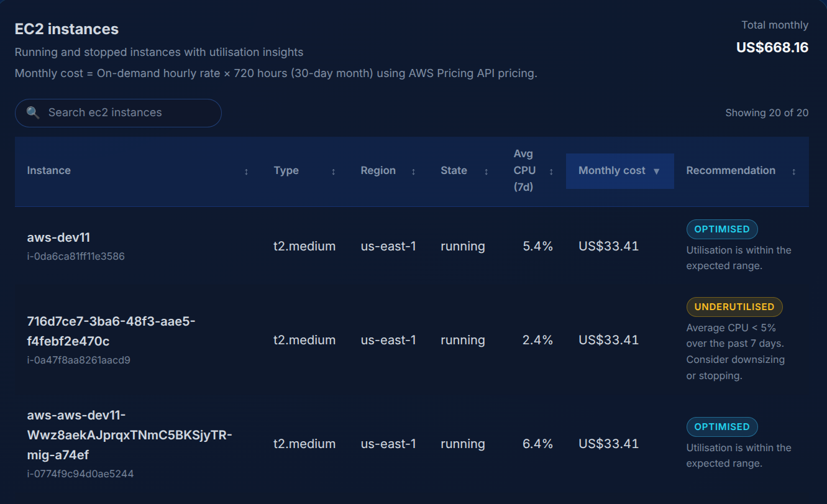The width and height of the screenshot is (827, 504).
Task: Click the total monthly US$668.16 amount
Action: pyautogui.click(x=772, y=47)
